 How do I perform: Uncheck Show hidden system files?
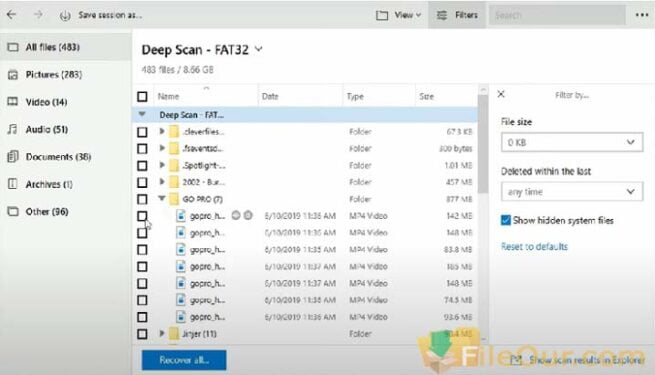coord(505,220)
